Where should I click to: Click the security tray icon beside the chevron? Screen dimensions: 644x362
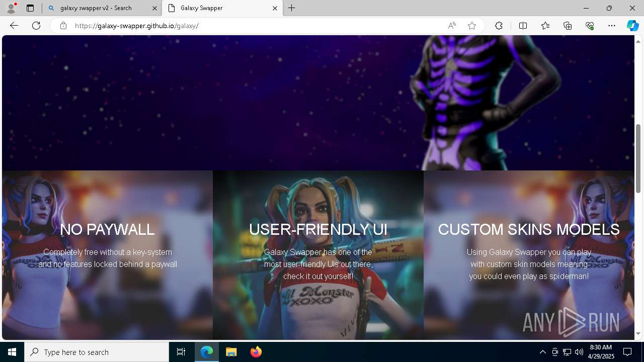(555, 352)
